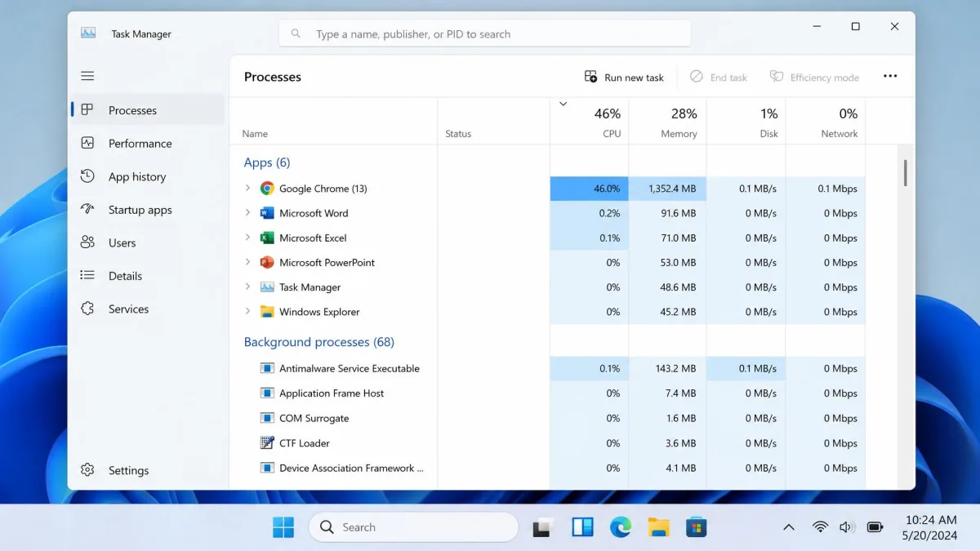Click the Antimalware Service Executable icon
Viewport: 980px width, 551px height.
(x=266, y=368)
